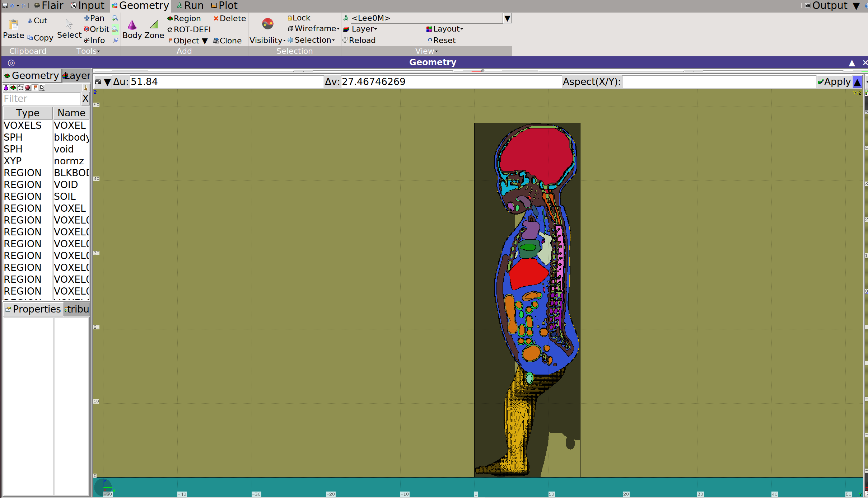Click into the Filter text field

pyautogui.click(x=42, y=98)
